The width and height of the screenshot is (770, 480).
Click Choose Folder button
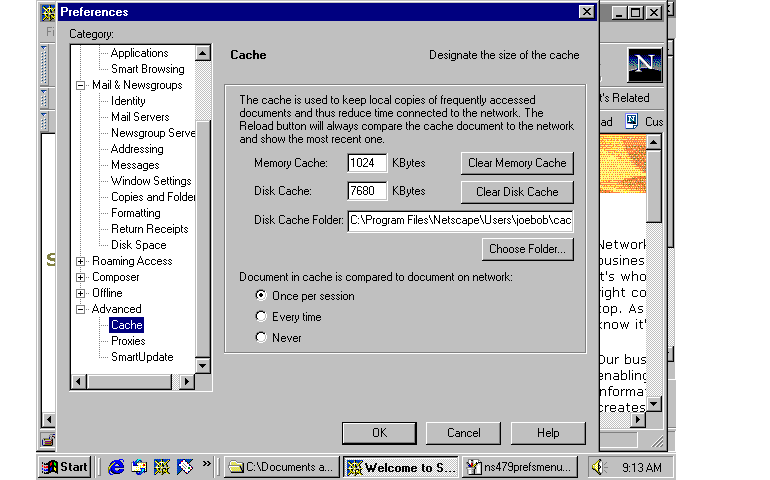(x=527, y=249)
